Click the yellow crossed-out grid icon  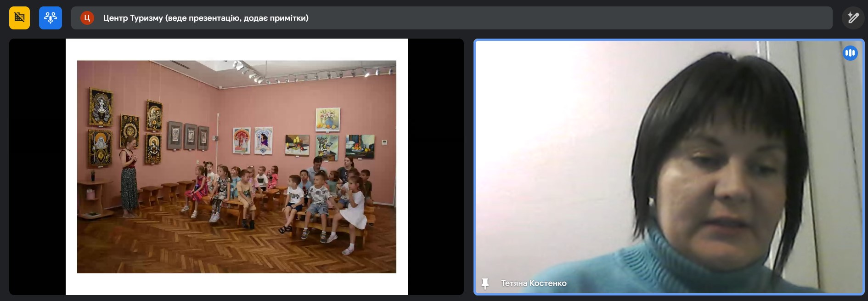tap(19, 18)
